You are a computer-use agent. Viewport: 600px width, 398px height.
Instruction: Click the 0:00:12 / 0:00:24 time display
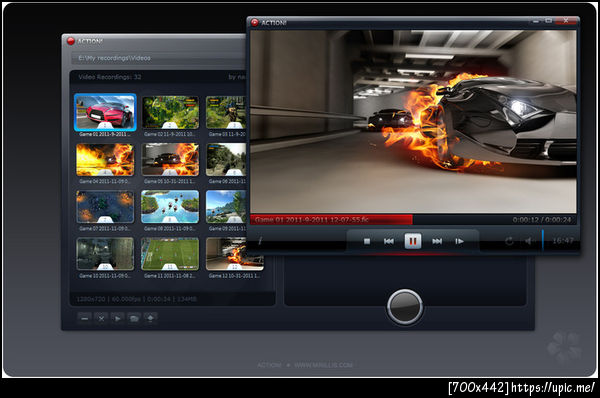click(x=542, y=220)
